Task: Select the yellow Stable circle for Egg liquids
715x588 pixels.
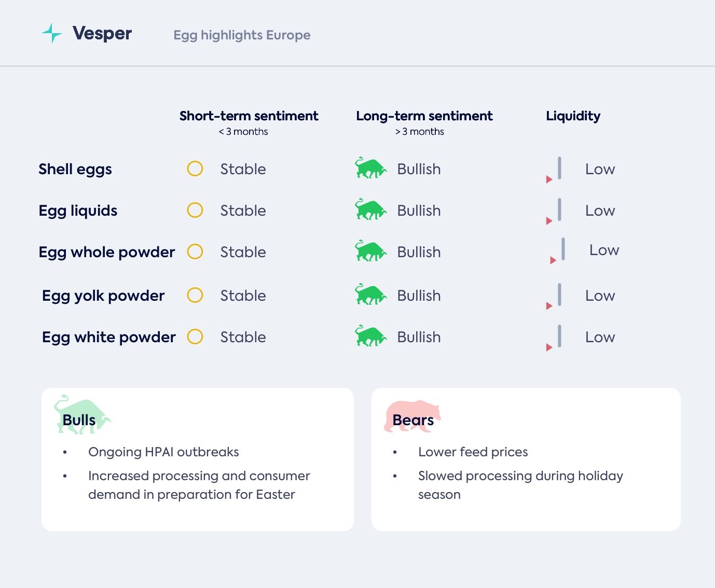Action: [x=195, y=210]
